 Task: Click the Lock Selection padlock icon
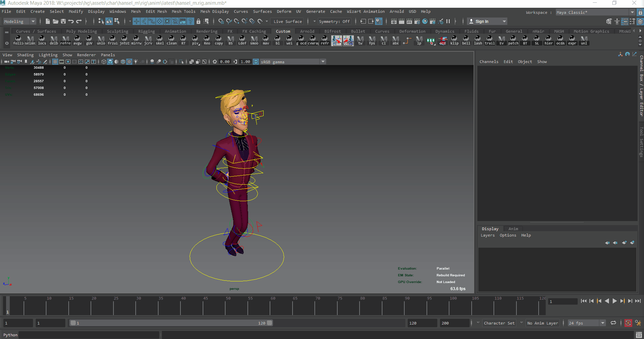(x=198, y=21)
